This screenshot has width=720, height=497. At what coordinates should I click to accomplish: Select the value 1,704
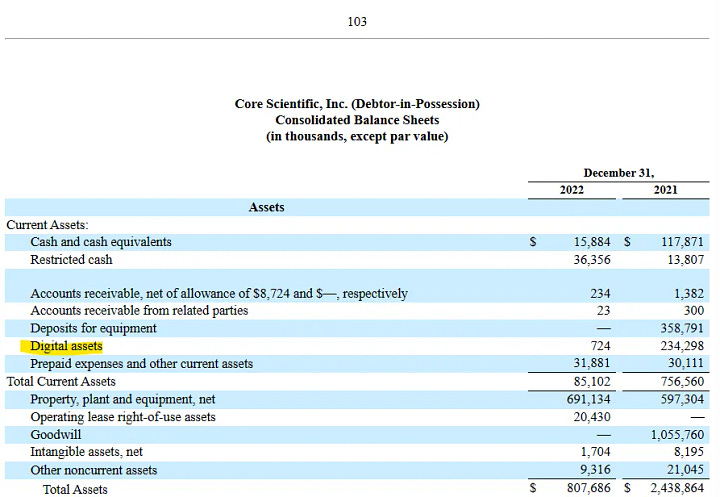(x=596, y=452)
